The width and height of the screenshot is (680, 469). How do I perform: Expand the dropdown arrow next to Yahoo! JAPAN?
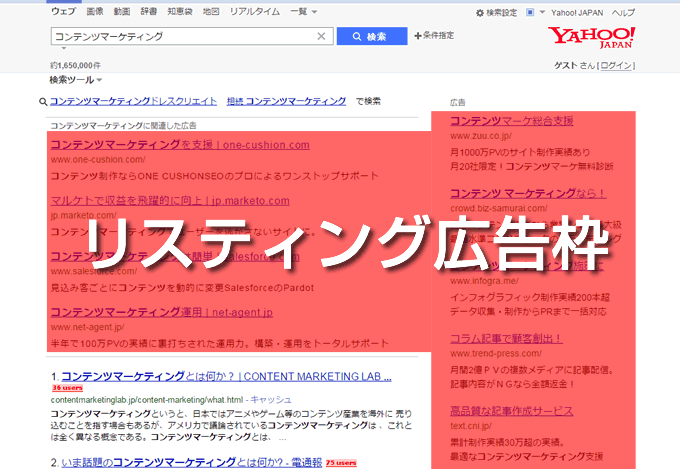pos(542,12)
